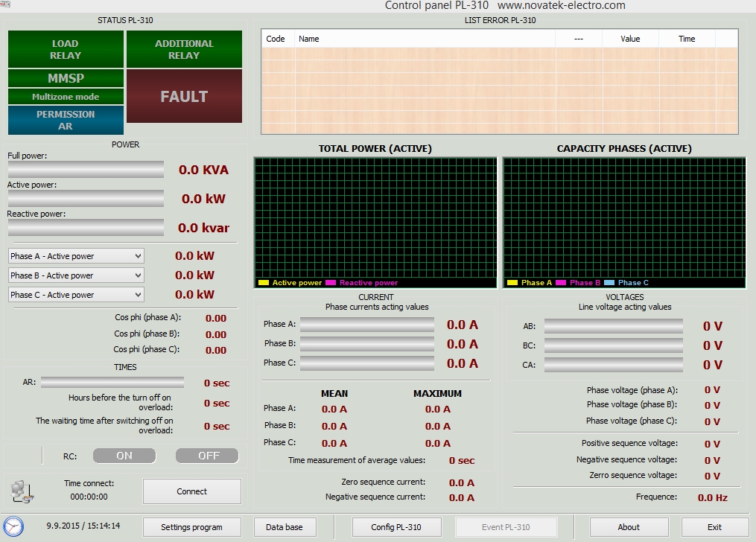Click the red FAULT indicator
The height and width of the screenshot is (542, 756).
click(x=184, y=96)
